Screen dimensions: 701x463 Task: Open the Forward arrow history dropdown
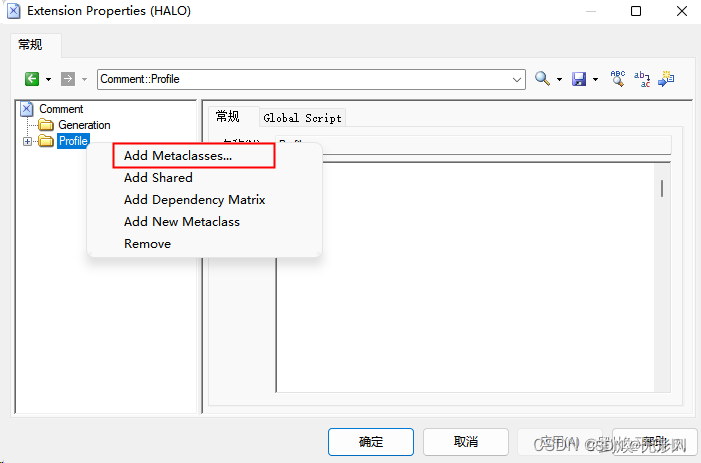tap(84, 80)
